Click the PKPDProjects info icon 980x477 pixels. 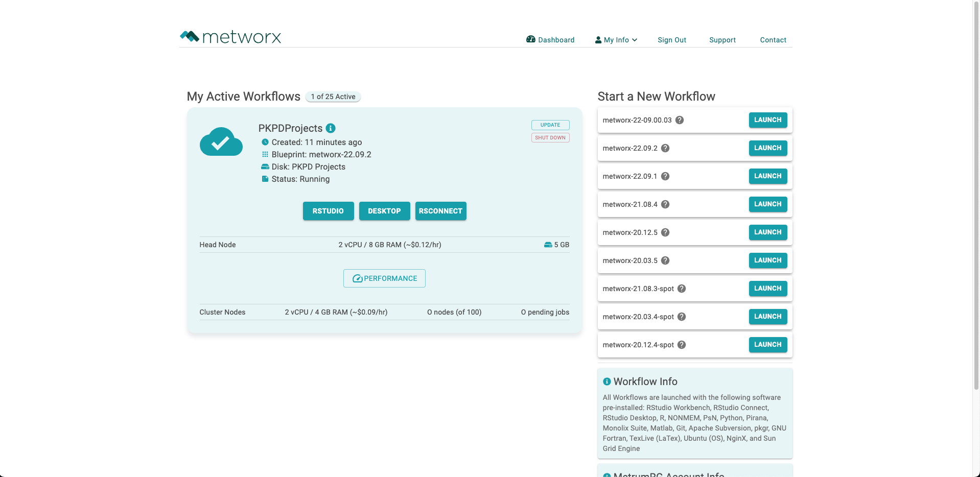click(331, 128)
